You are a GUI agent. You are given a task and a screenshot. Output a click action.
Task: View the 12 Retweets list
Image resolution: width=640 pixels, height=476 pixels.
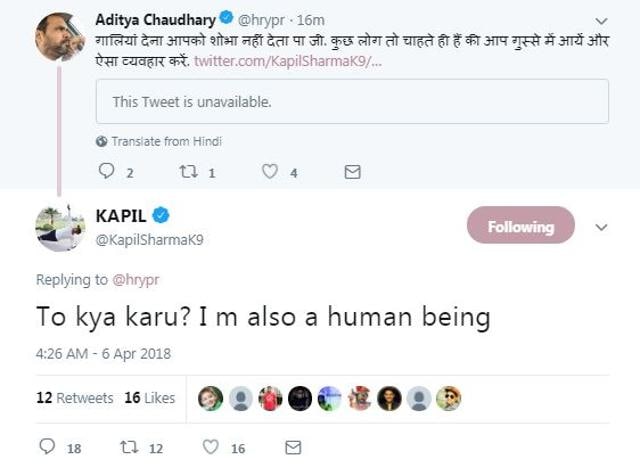(x=75, y=398)
